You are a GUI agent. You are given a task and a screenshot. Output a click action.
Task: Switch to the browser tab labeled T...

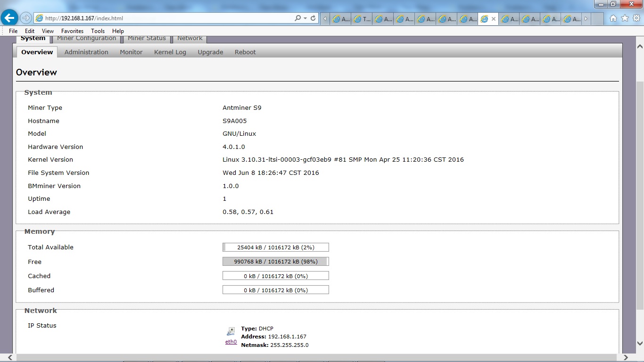pos(362,19)
